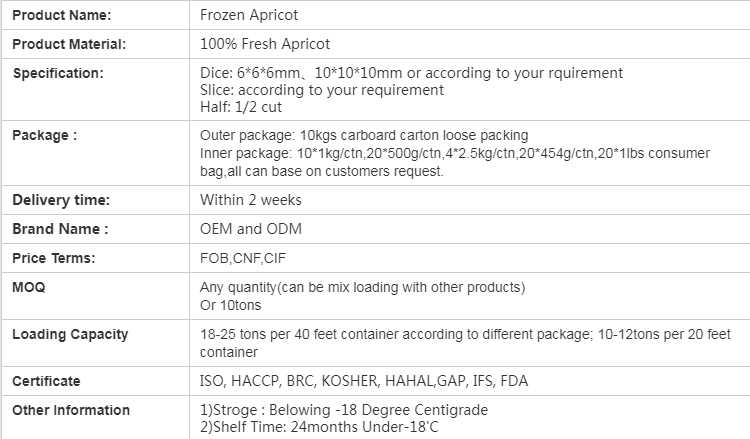Select the "100% Fresh Apricot" text
The height and width of the screenshot is (439, 750).
click(x=265, y=44)
